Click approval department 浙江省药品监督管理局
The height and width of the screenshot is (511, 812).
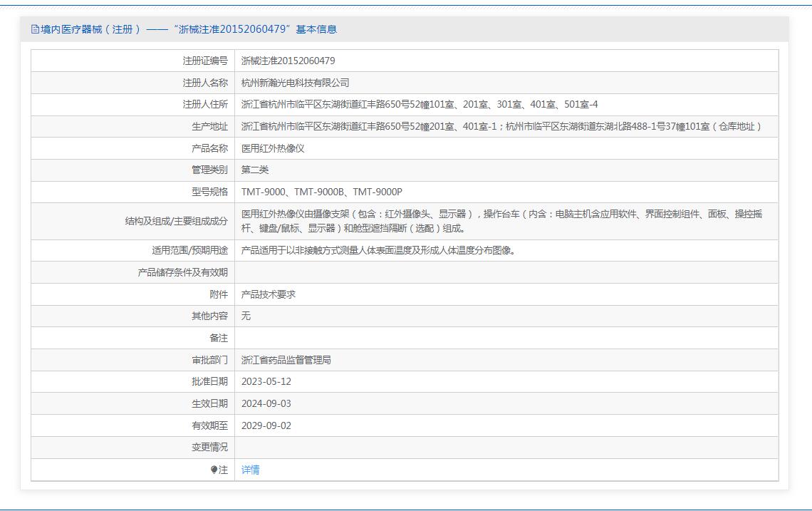coord(286,360)
